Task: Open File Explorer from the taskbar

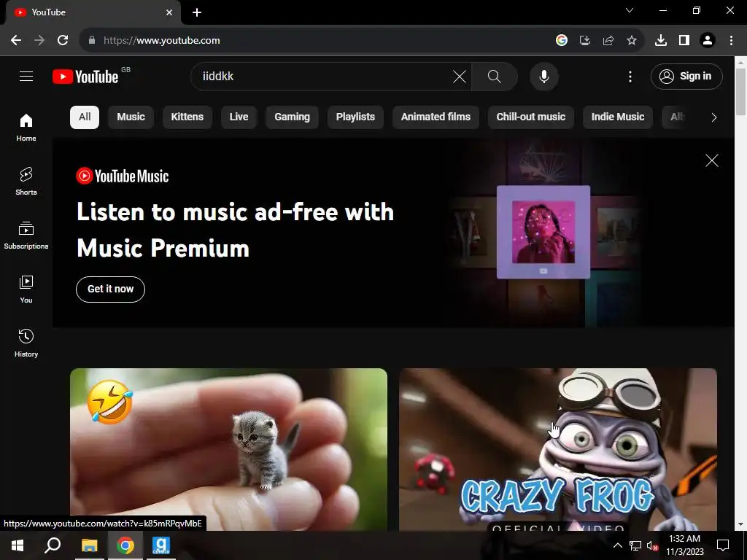Action: (x=89, y=545)
